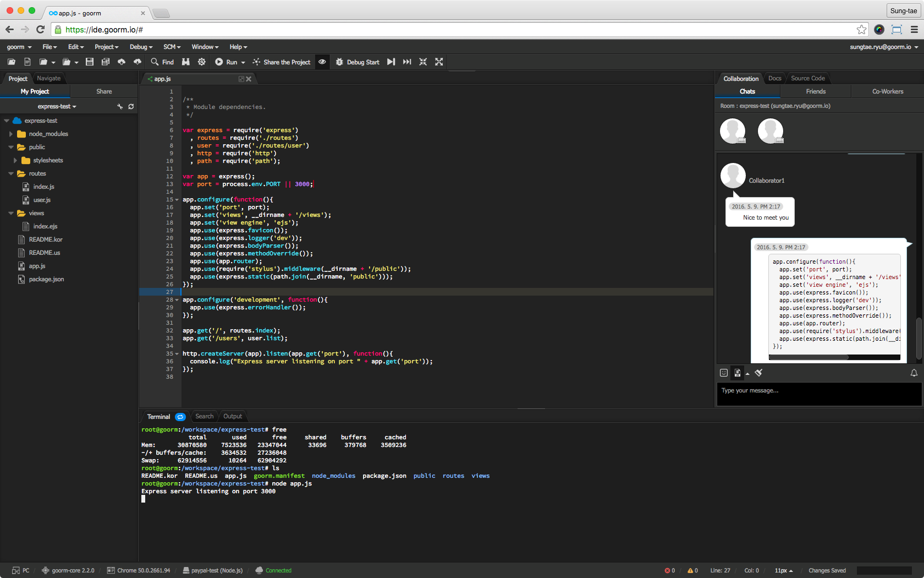Click the Save file toolbar icon
Viewport: 924px width, 578px height.
(90, 62)
